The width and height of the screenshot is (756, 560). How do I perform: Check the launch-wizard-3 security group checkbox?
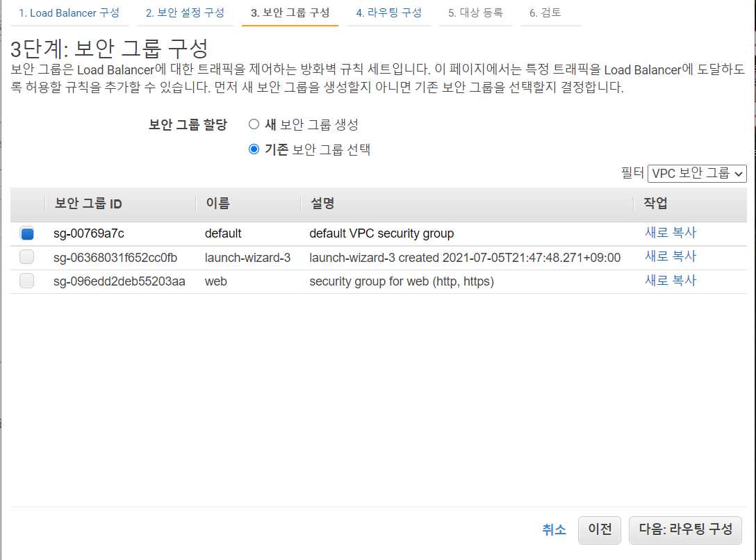pyautogui.click(x=27, y=257)
